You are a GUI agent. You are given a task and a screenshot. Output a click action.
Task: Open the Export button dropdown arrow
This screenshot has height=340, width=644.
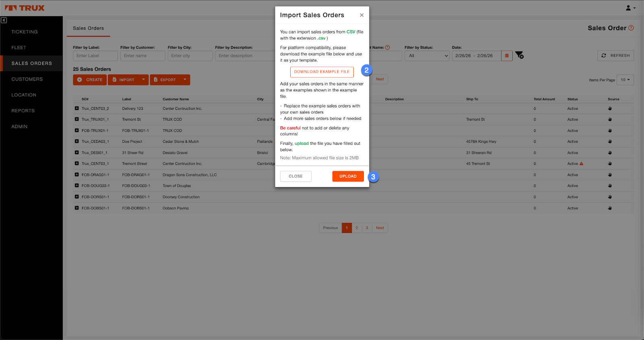click(x=185, y=80)
